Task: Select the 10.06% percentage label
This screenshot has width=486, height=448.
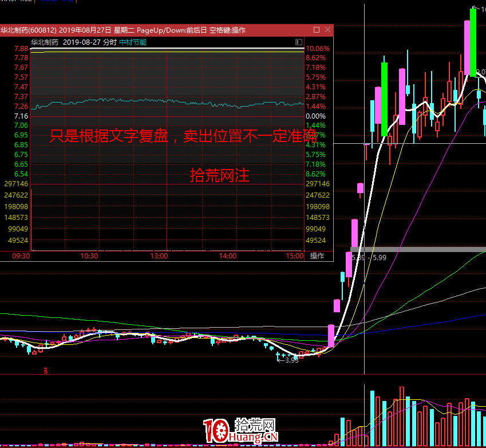Action: click(318, 49)
